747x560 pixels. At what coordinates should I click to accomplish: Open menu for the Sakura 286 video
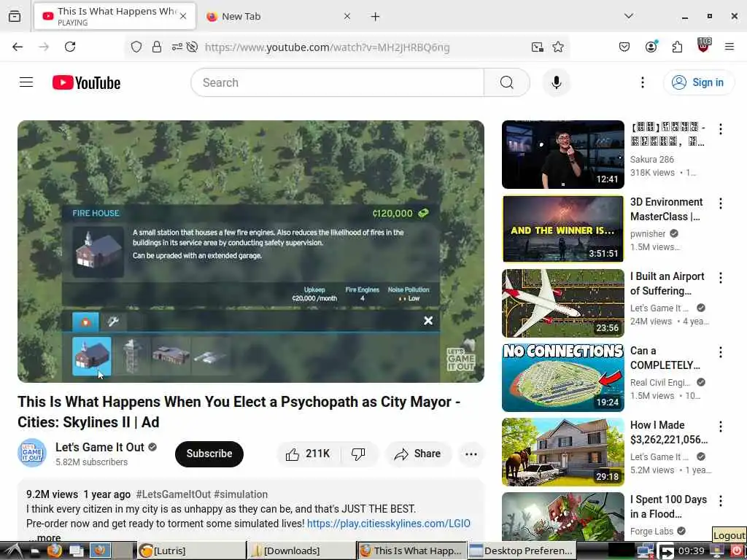tap(720, 129)
